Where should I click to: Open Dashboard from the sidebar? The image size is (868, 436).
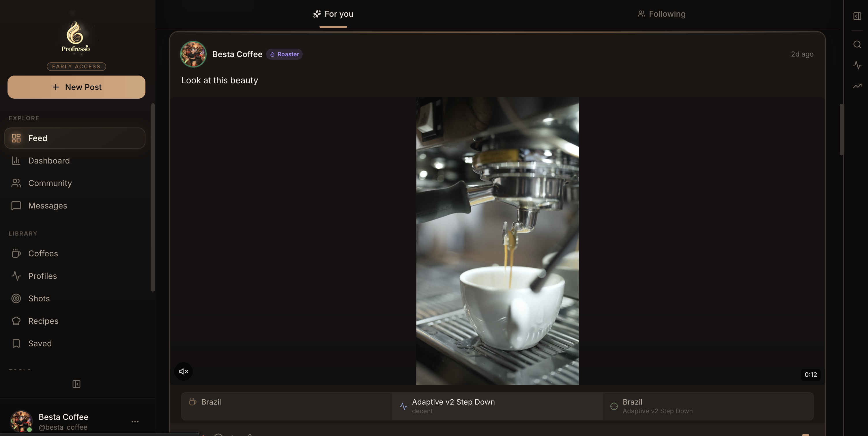49,161
